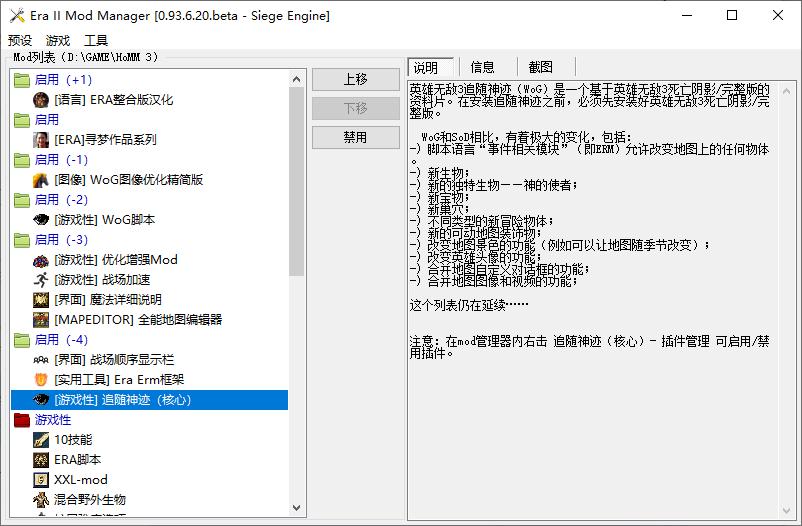Click the icon of ERA脚本
The width and height of the screenshot is (802, 526).
point(41,459)
